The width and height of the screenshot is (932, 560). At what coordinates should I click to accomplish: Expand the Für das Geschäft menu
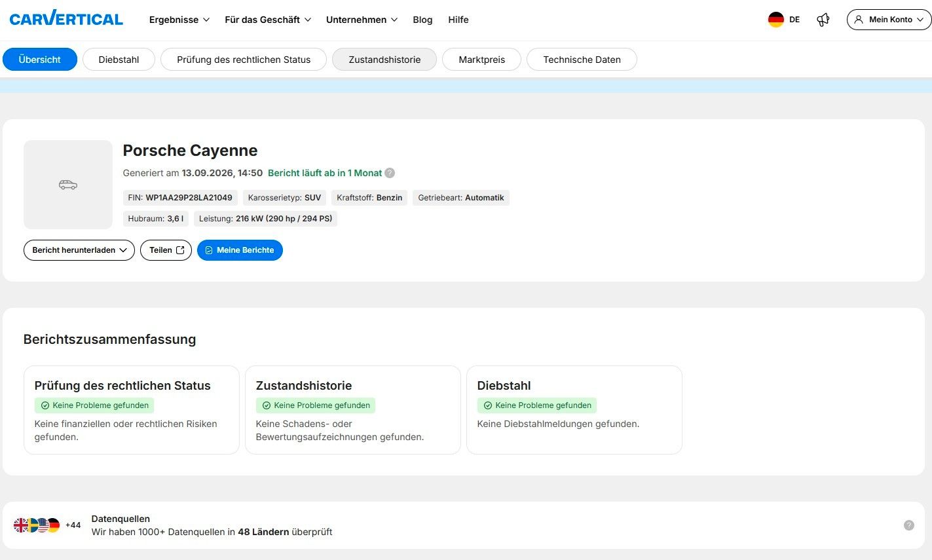click(x=268, y=20)
